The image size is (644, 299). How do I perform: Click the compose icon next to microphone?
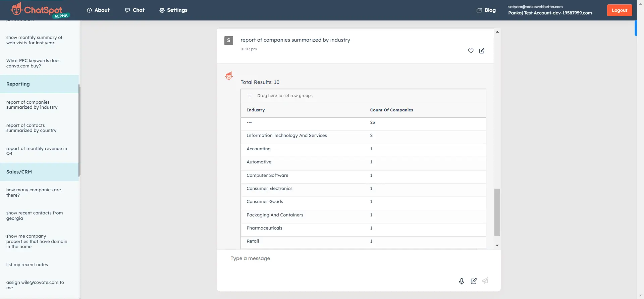[x=474, y=281]
